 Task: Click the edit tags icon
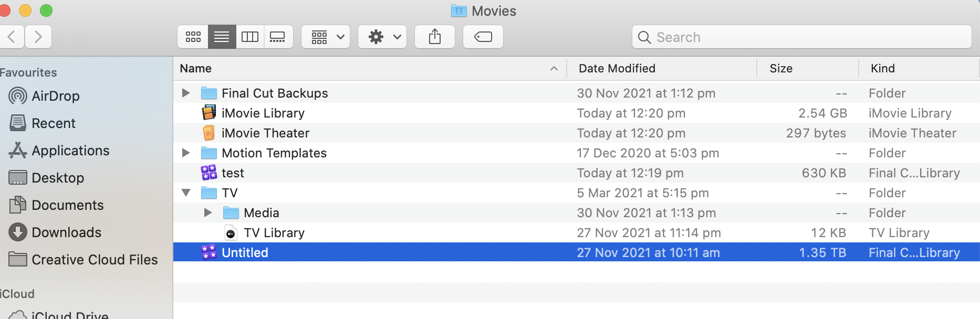click(483, 37)
